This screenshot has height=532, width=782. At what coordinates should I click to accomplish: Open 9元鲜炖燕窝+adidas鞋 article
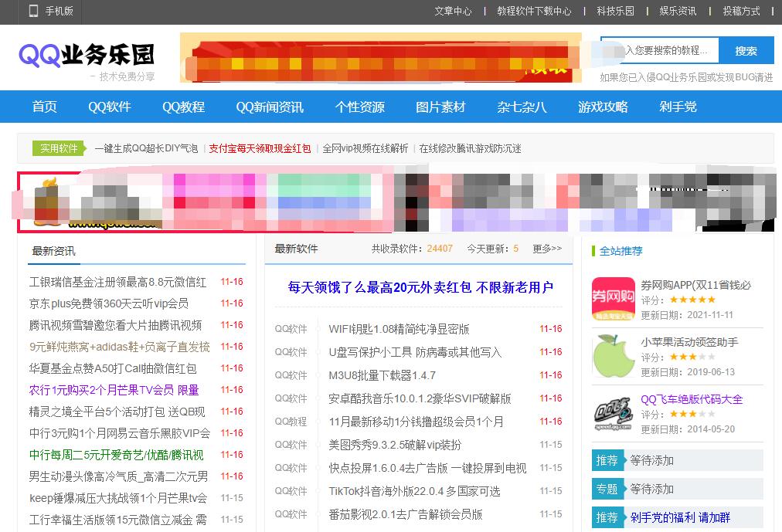pyautogui.click(x=120, y=347)
